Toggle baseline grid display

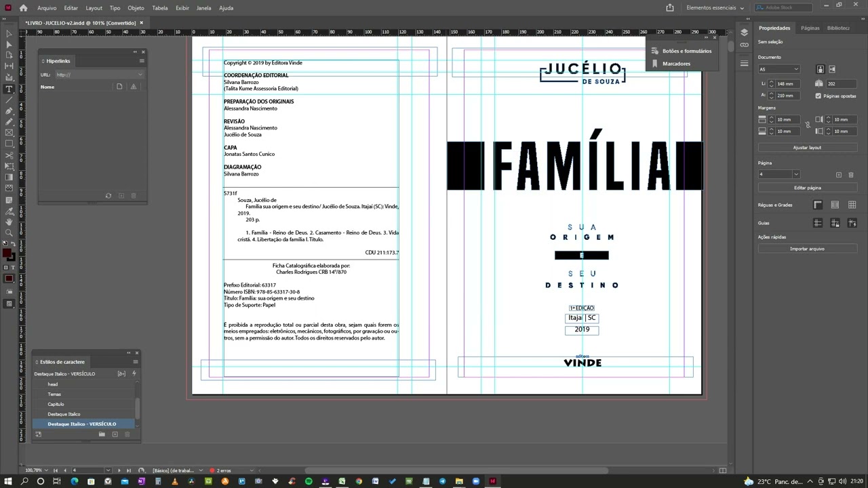835,205
